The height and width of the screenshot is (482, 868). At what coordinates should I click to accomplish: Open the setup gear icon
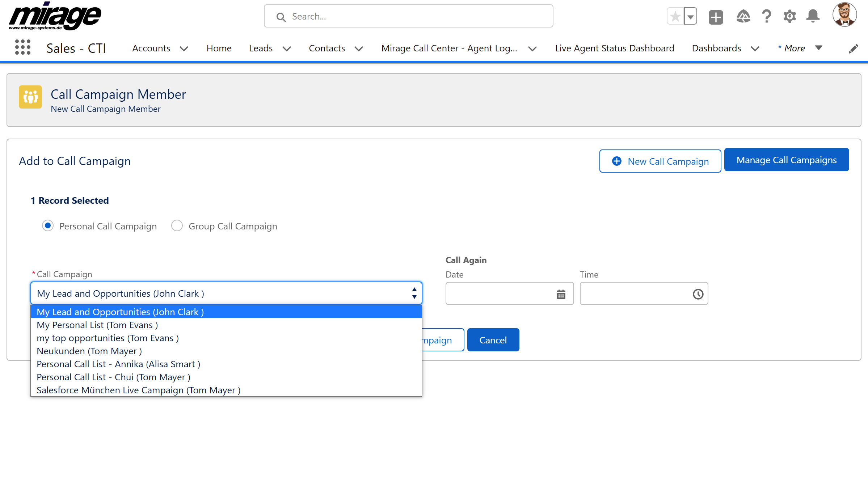[790, 17]
